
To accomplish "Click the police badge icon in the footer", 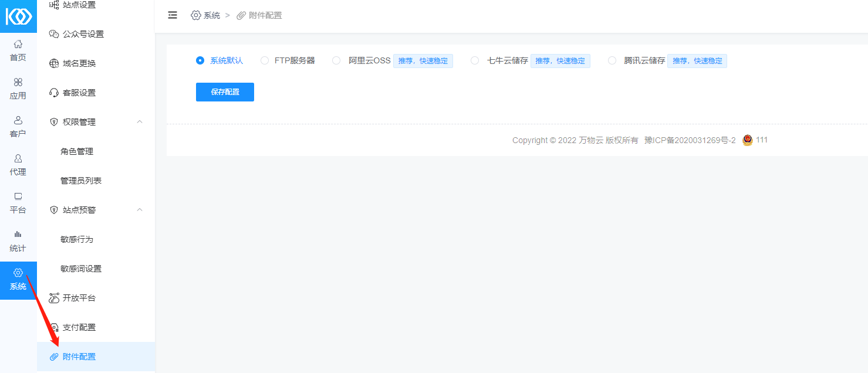I will 748,140.
